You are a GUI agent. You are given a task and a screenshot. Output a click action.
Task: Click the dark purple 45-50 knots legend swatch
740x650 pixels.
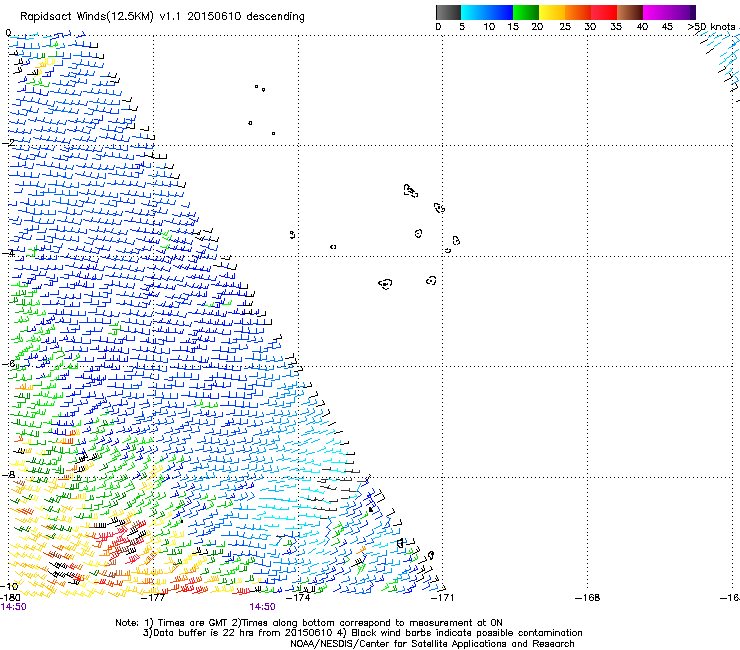click(682, 12)
